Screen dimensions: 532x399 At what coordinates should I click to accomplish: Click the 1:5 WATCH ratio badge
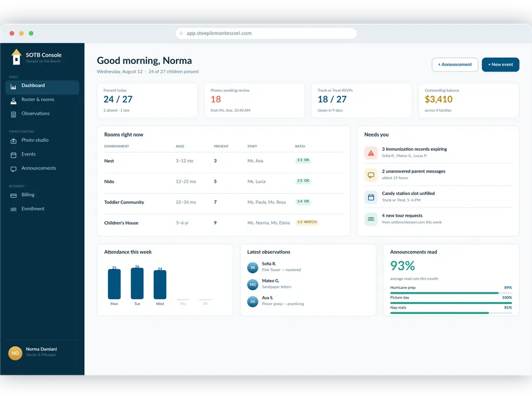click(307, 222)
